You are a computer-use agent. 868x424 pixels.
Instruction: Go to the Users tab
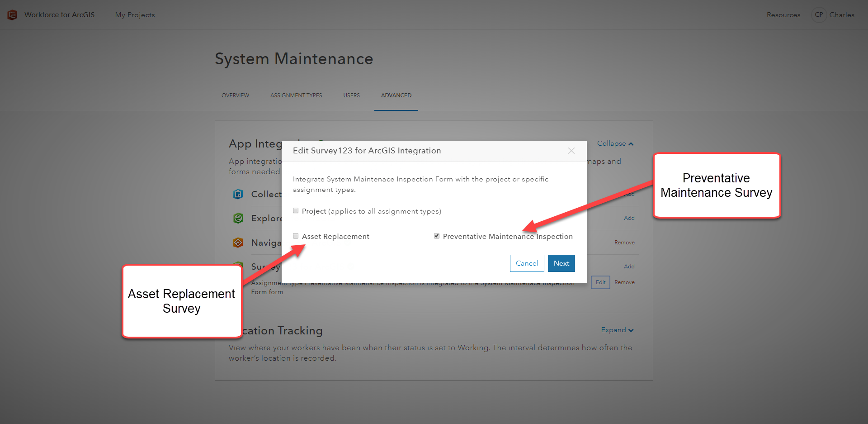pyautogui.click(x=351, y=95)
